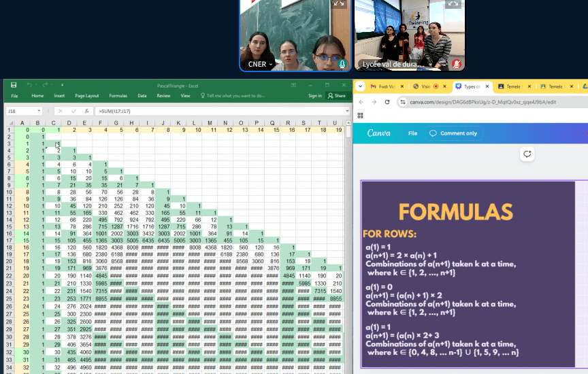Click the Canva logo
The image size is (588, 374).
[379, 133]
